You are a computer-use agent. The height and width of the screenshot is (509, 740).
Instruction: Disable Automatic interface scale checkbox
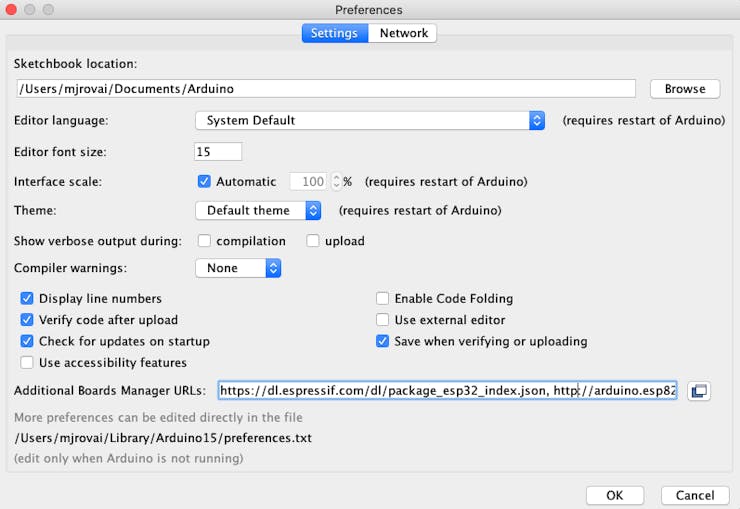[x=205, y=182]
